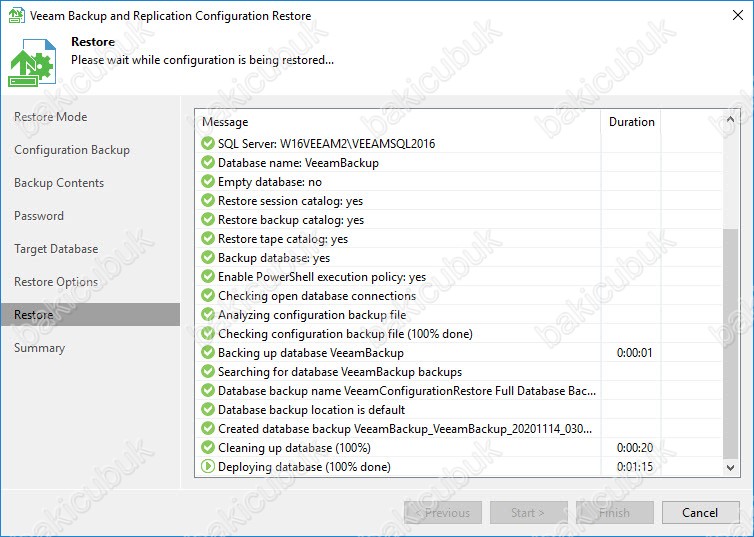754x537 pixels.
Task: Click the log scrollbar up arrow
Action: coord(730,119)
